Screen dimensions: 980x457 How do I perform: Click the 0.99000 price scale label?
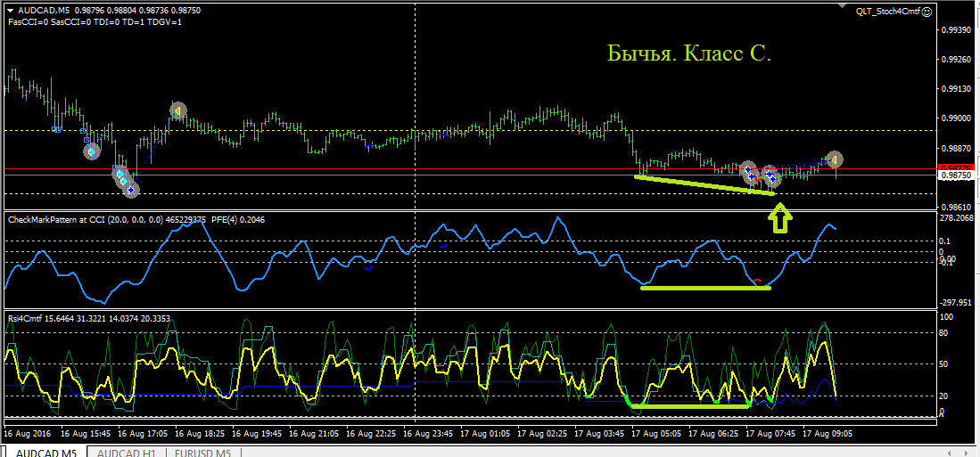[954, 118]
